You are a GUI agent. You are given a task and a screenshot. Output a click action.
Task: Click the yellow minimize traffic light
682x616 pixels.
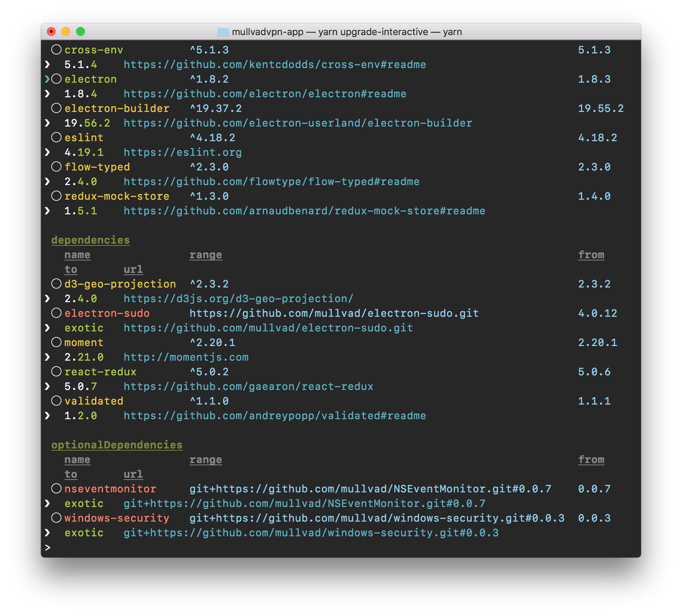[x=66, y=32]
